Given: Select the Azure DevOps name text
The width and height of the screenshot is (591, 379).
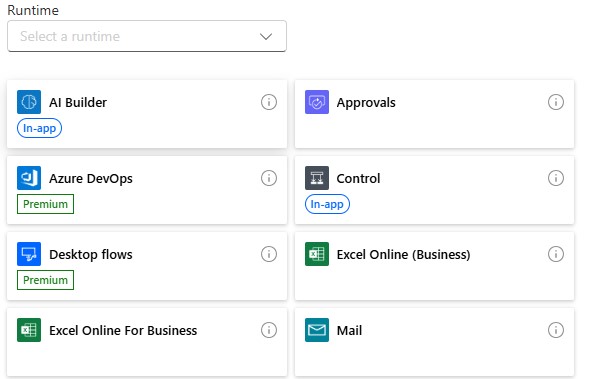Looking at the screenshot, I should [91, 179].
